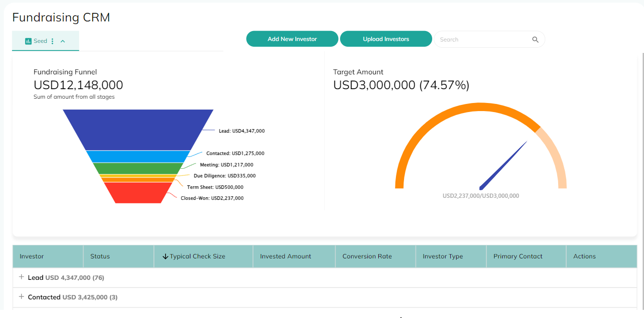644x318 pixels.
Task: Click the Investor Type column header
Action: click(x=443, y=256)
